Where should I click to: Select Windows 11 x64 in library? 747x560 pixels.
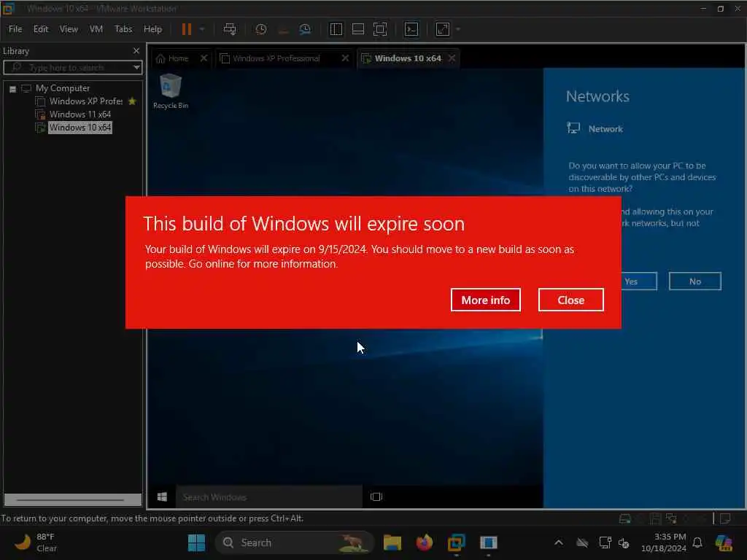point(80,114)
